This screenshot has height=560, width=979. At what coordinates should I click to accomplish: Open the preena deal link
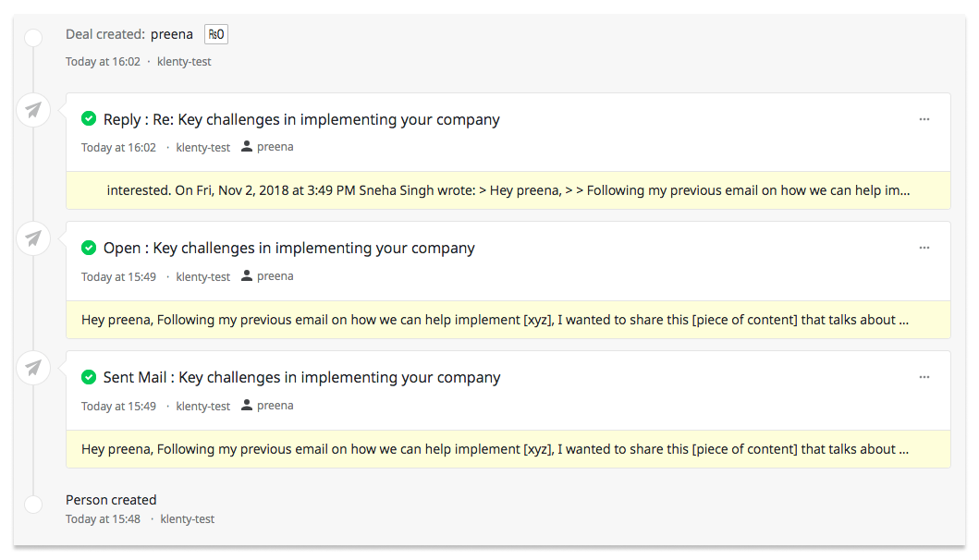pyautogui.click(x=172, y=34)
